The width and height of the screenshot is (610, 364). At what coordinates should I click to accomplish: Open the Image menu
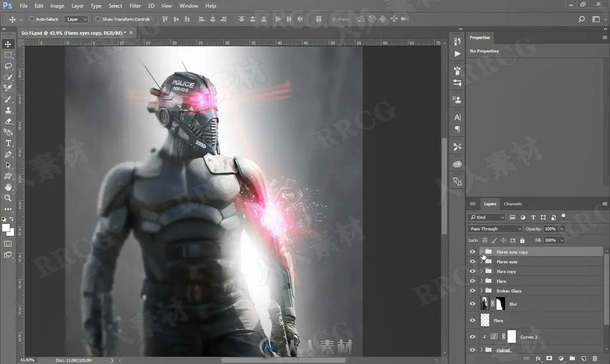pyautogui.click(x=57, y=6)
